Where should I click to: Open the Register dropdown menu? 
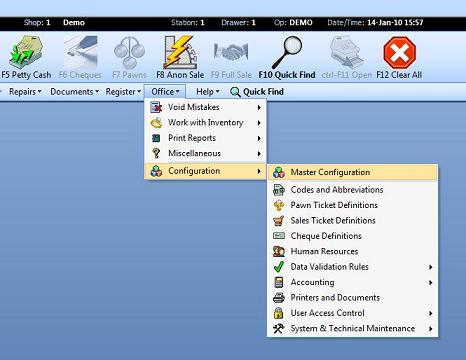coord(123,92)
